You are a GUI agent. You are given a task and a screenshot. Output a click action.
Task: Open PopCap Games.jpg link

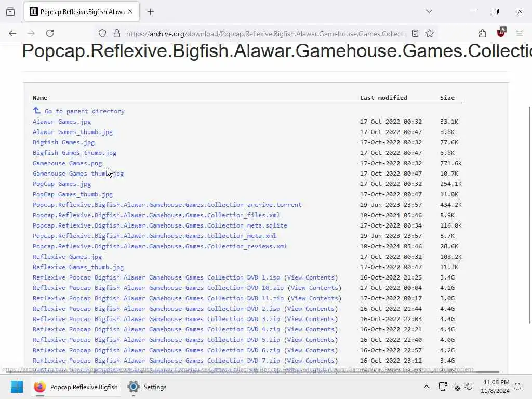click(62, 184)
